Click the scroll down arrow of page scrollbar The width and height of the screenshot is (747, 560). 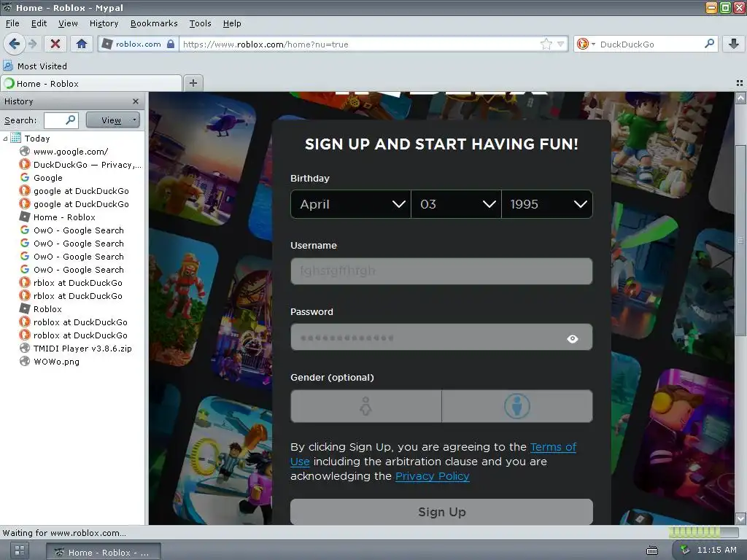740,518
